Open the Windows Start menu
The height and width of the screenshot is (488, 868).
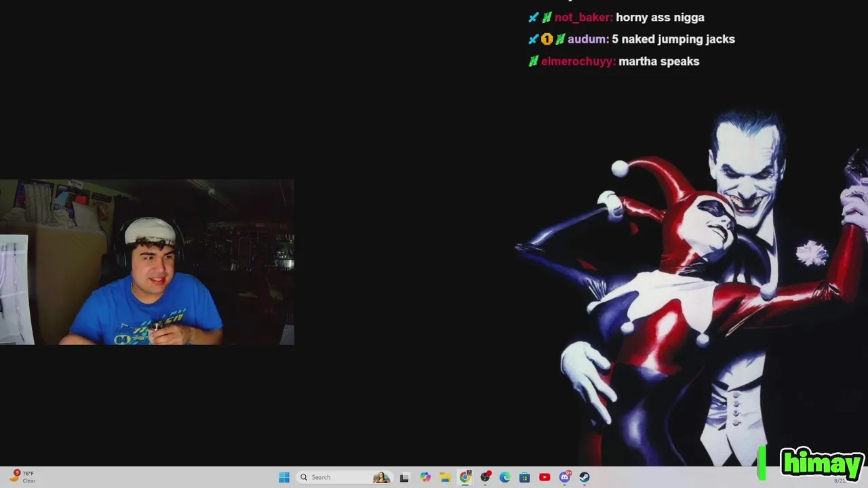click(284, 477)
